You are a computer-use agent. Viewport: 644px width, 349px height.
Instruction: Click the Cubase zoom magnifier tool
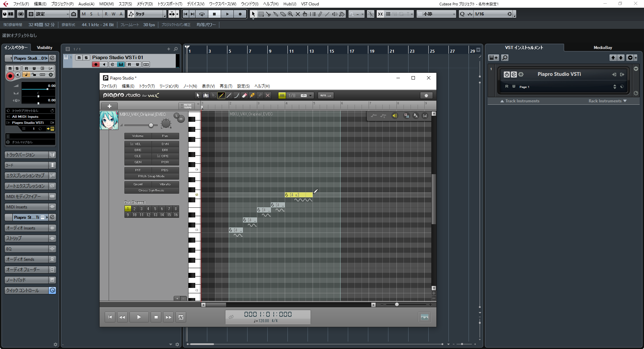point(290,14)
